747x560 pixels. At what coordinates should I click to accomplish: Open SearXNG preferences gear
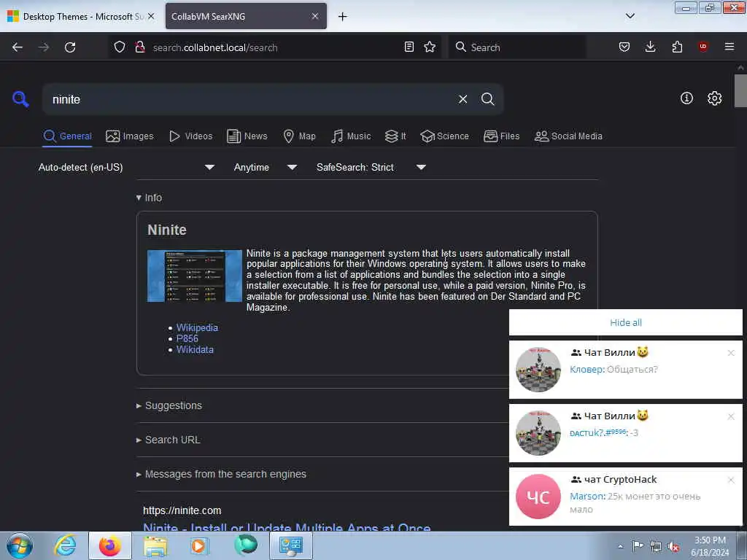[x=715, y=98]
